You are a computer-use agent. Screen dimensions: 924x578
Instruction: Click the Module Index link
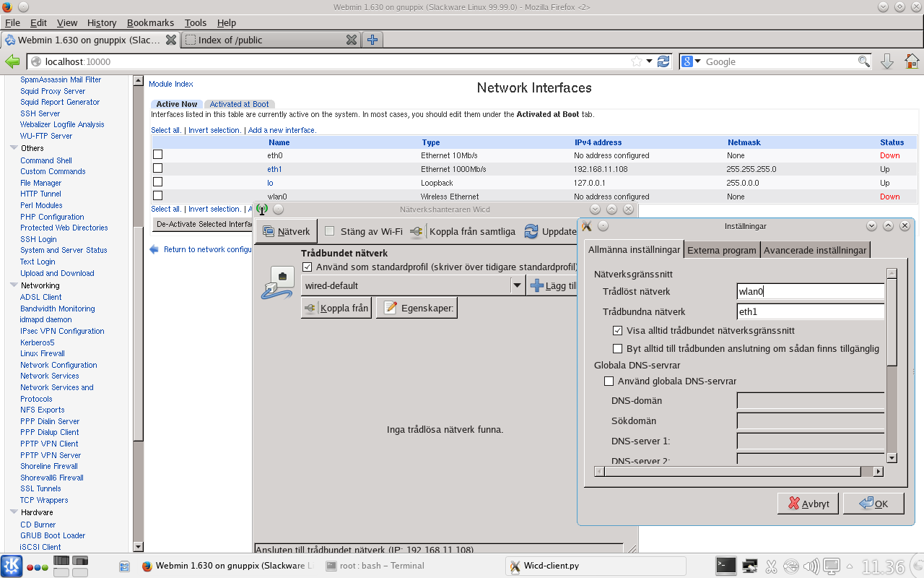click(x=171, y=84)
